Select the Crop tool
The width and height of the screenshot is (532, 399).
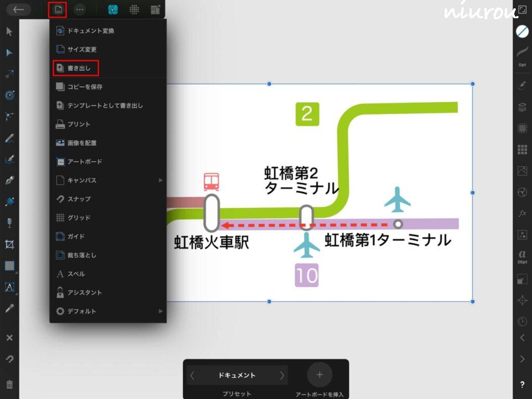click(x=9, y=244)
